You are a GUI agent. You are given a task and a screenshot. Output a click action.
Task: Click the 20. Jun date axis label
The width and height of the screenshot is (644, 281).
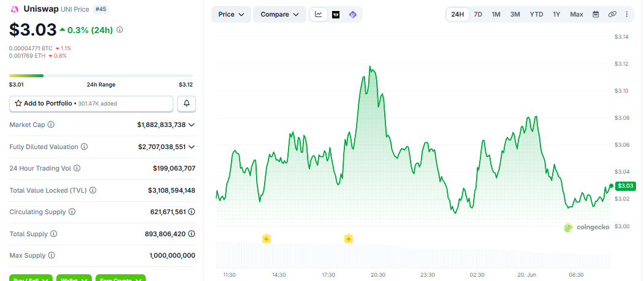click(x=526, y=274)
